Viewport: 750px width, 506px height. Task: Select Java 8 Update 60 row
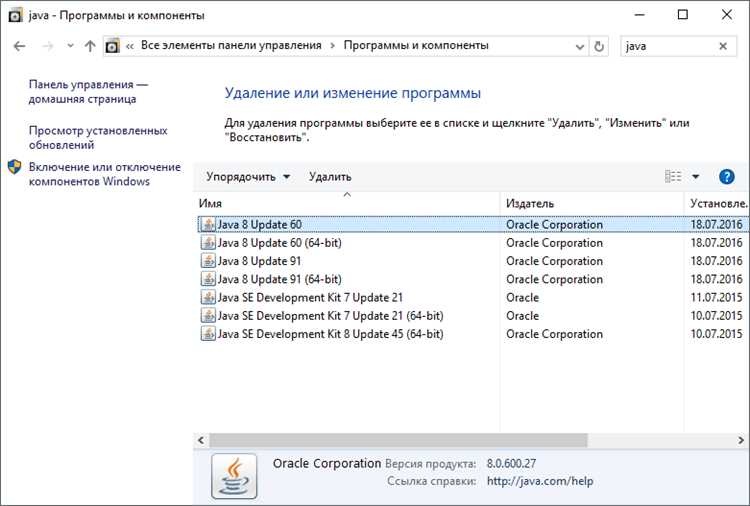(x=473, y=224)
